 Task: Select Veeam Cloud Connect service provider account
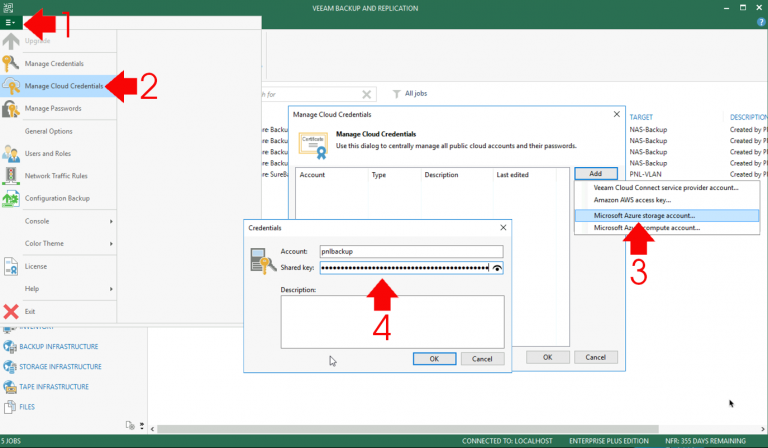(666, 188)
